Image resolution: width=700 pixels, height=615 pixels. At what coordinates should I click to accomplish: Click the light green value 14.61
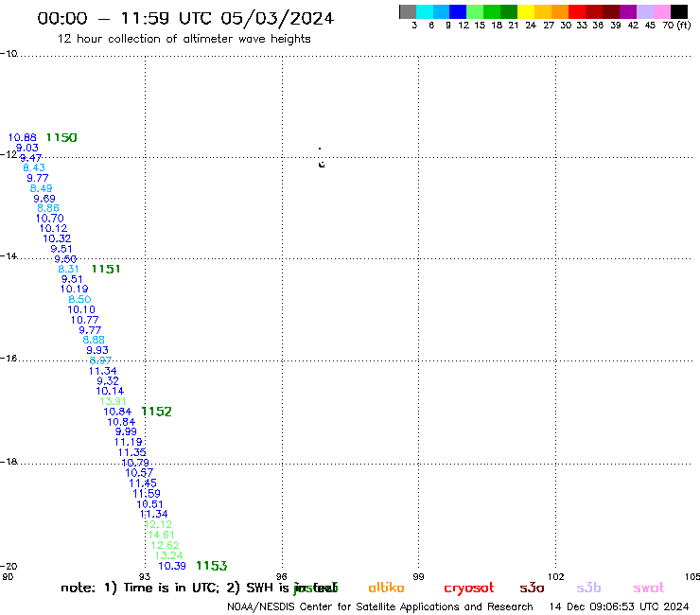[161, 535]
